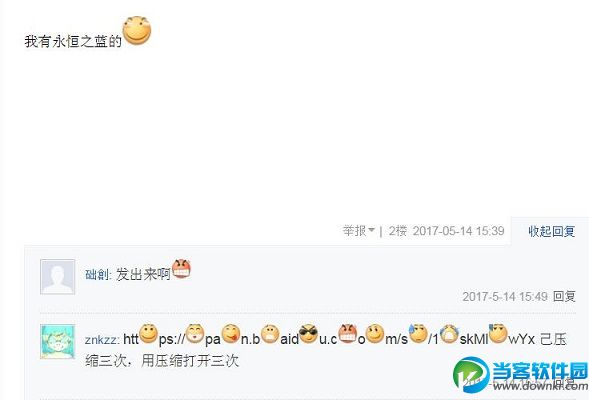
Task: Click the gray default avatar thumbnail
Action: pos(57,277)
